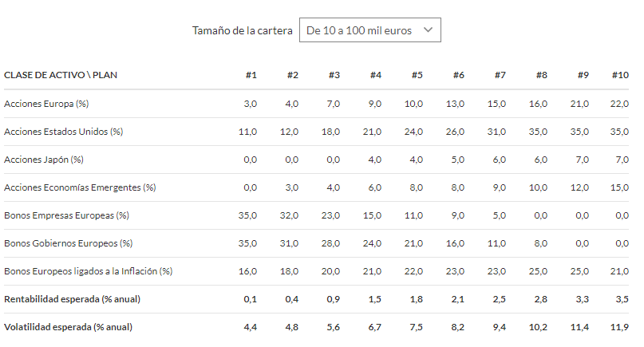Click 'Acciones Economías Emergentes (%)' row label
Viewport: 644px width, 347px height.
coord(80,187)
